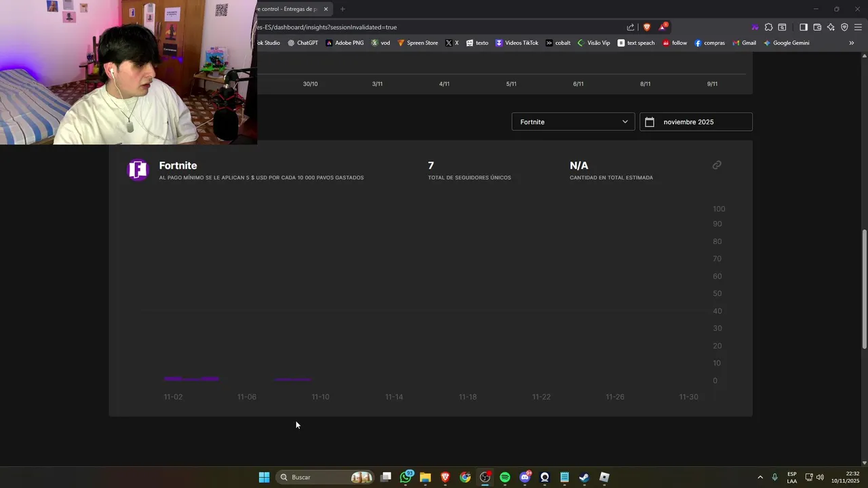This screenshot has width=868, height=488.
Task: Toggle the browser sidebar panel icon
Action: pyautogui.click(x=804, y=27)
